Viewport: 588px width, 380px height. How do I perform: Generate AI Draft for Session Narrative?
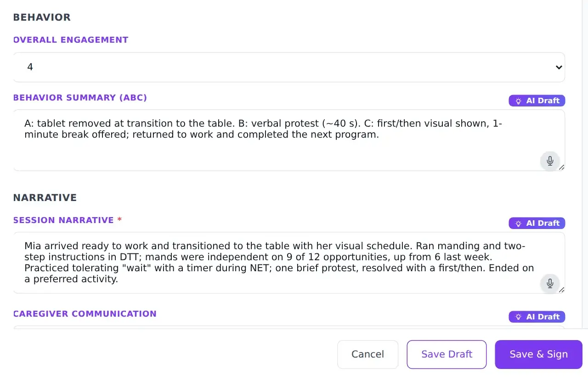coord(537,224)
